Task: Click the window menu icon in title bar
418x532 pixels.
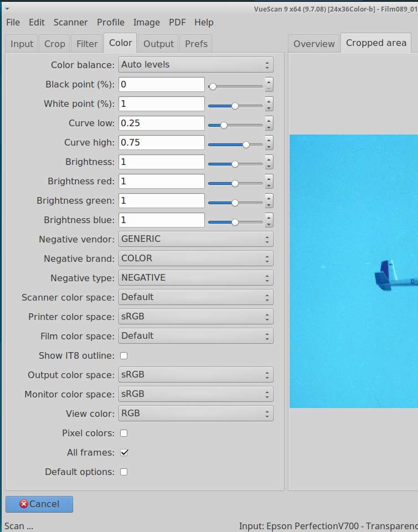Action: point(7,9)
